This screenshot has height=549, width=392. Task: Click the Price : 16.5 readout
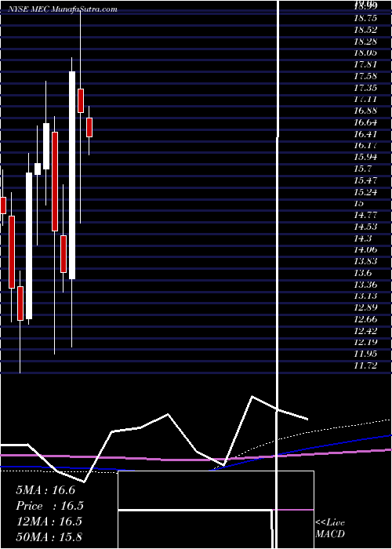click(x=50, y=506)
